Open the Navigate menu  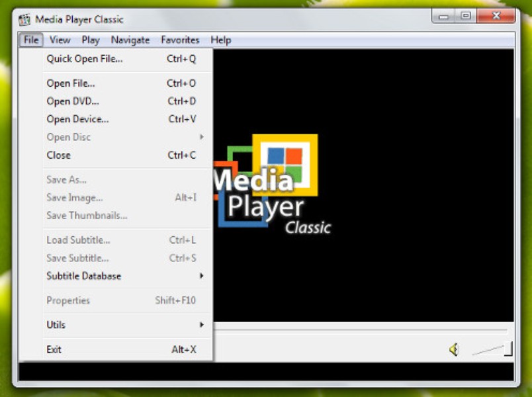(x=130, y=40)
